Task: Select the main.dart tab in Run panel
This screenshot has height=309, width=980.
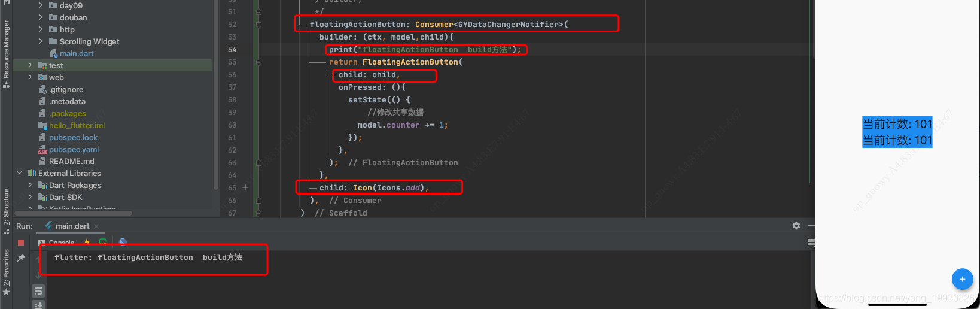Action: click(x=72, y=226)
